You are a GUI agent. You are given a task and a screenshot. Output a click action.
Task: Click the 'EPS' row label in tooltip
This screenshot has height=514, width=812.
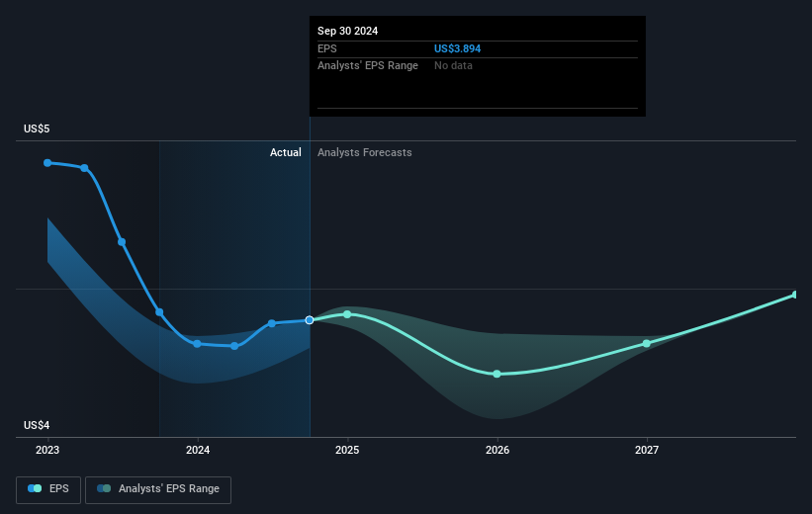[326, 48]
